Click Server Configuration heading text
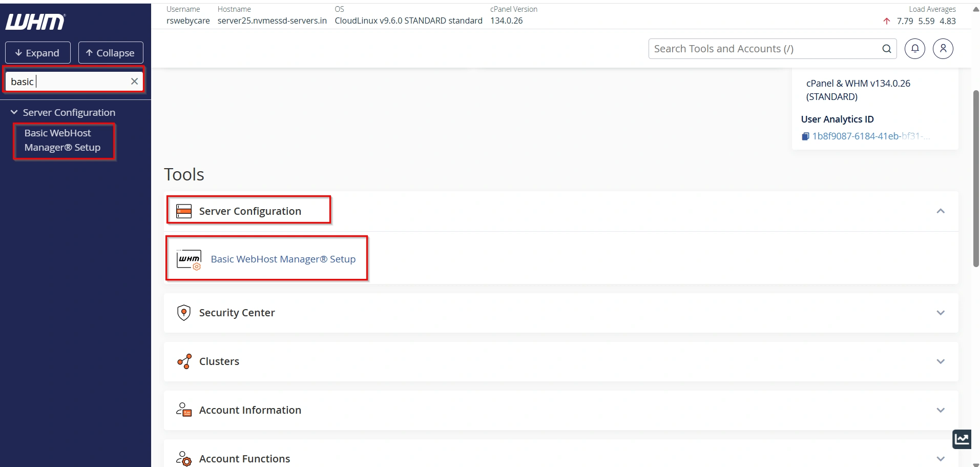980x467 pixels. pyautogui.click(x=250, y=211)
